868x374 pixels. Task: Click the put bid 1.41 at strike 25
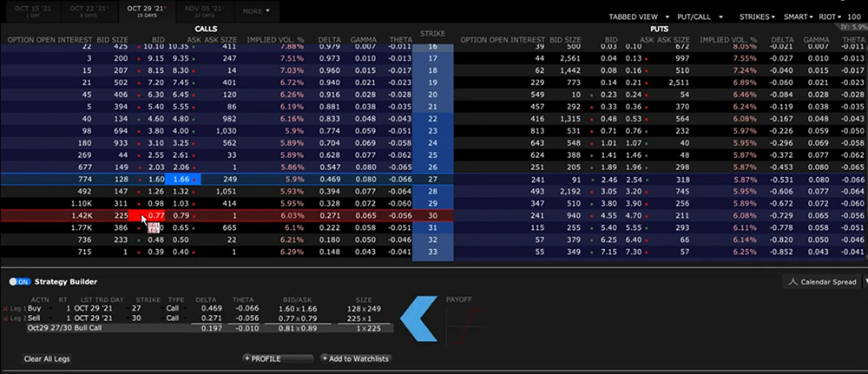pos(610,155)
